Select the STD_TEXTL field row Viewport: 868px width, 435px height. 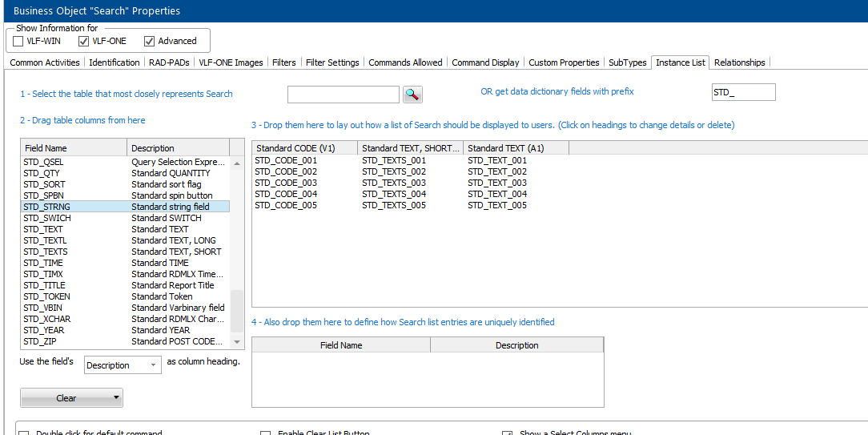tap(125, 240)
